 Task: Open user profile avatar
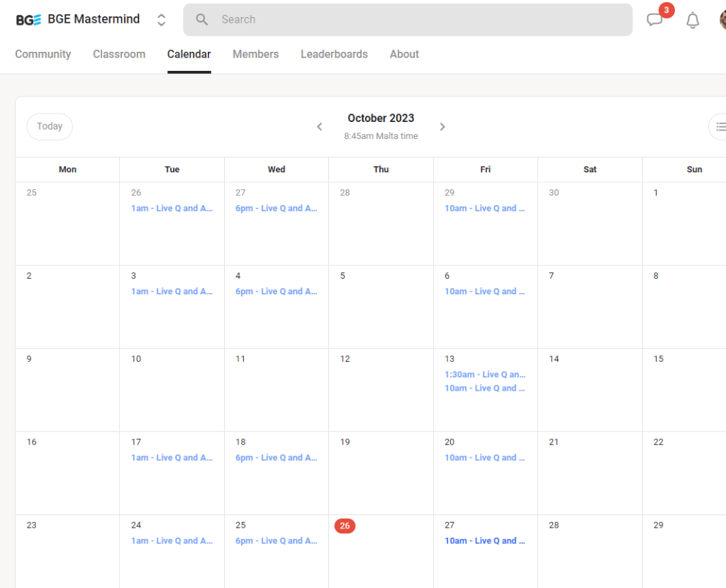722,20
